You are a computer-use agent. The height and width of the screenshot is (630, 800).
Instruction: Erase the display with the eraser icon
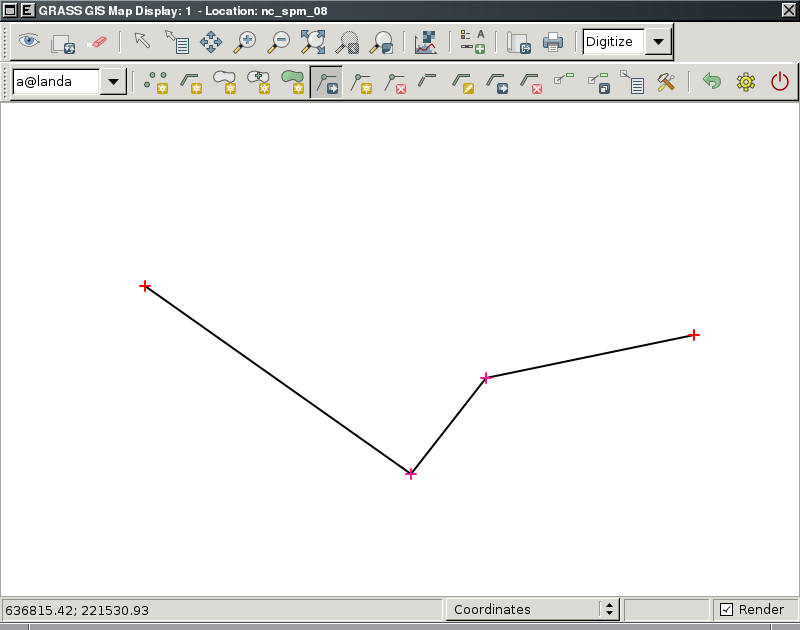(97, 42)
